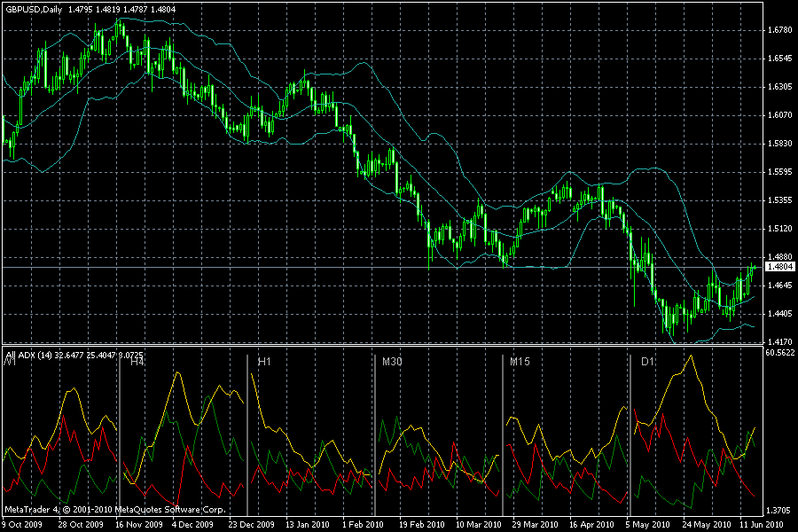Viewport: 798px width, 532px height.
Task: Click the 1.4804 current price tag on the price axis
Action: (x=779, y=267)
